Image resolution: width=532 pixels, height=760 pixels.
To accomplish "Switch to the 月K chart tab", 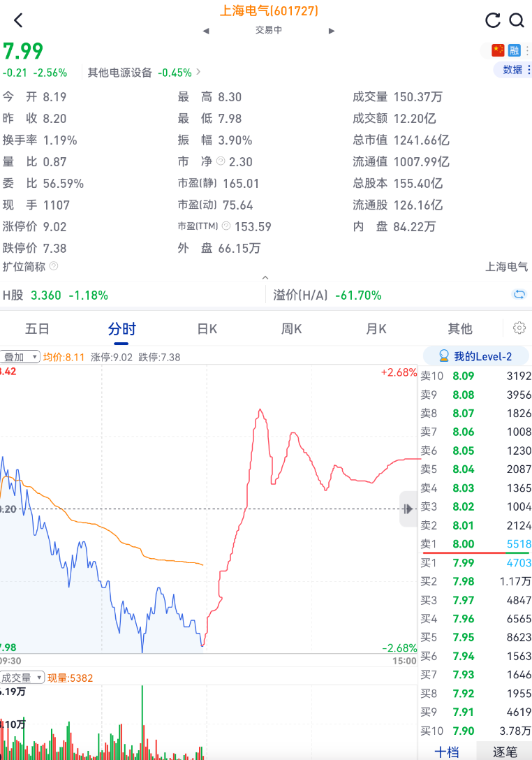I will click(x=376, y=329).
